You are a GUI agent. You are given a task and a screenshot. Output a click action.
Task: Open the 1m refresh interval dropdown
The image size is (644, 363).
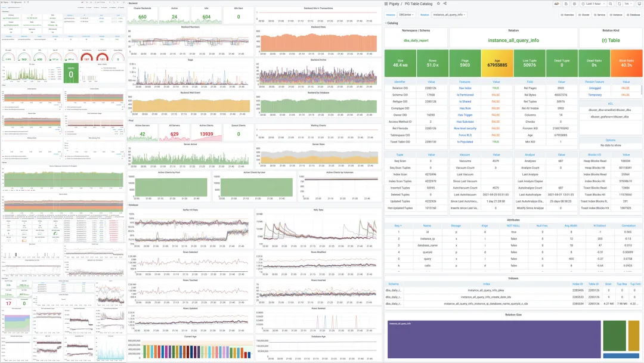point(628,4)
